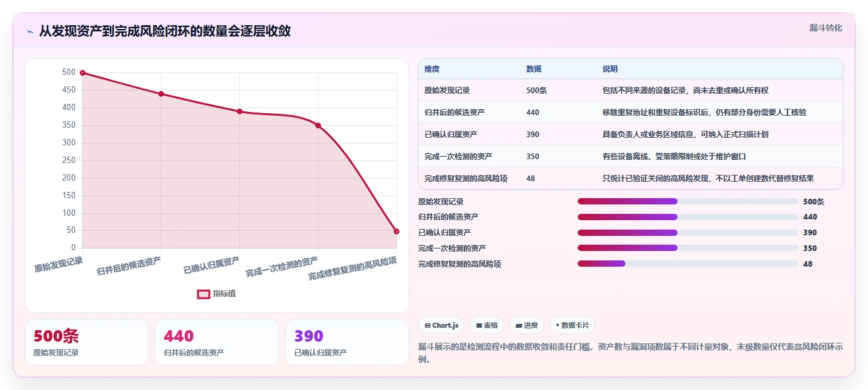The height and width of the screenshot is (390, 868).
Task: Click the table value 390
Action: [532, 135]
